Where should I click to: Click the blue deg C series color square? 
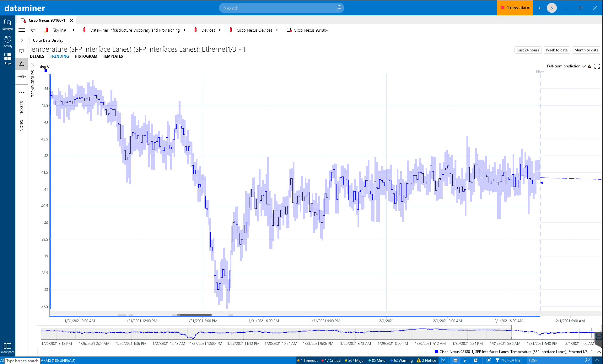(x=46, y=71)
